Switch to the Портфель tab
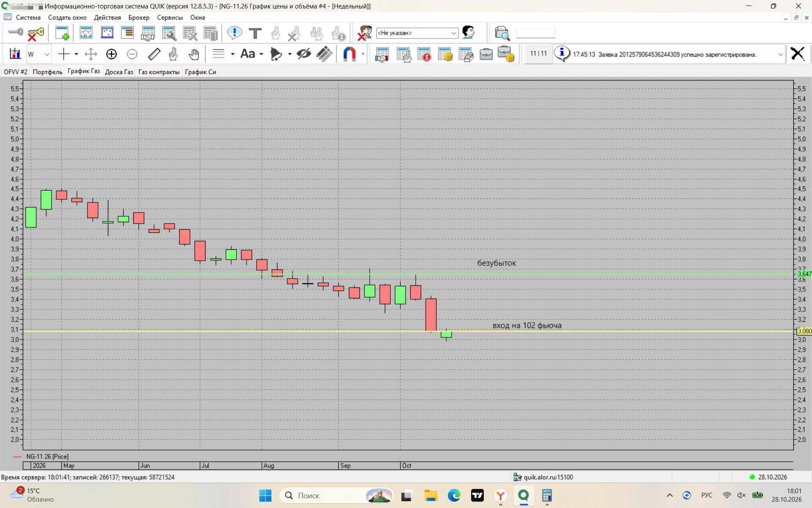This screenshot has width=812, height=508. [47, 72]
